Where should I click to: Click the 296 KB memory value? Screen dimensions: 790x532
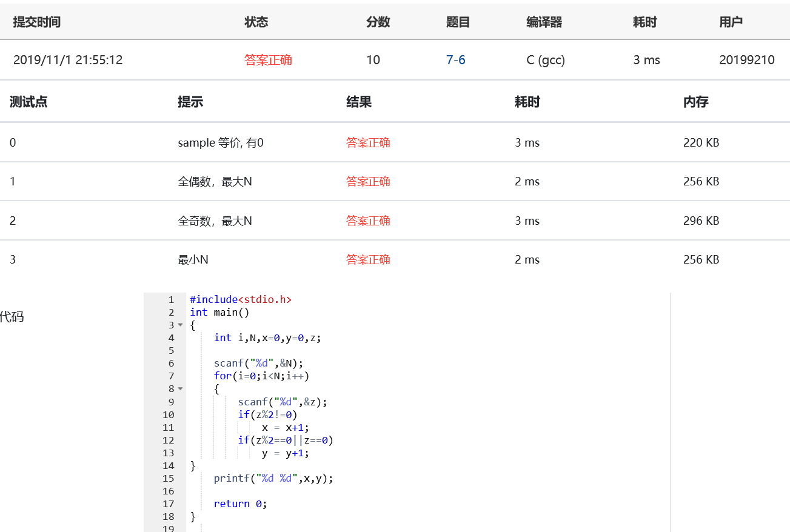click(x=701, y=221)
